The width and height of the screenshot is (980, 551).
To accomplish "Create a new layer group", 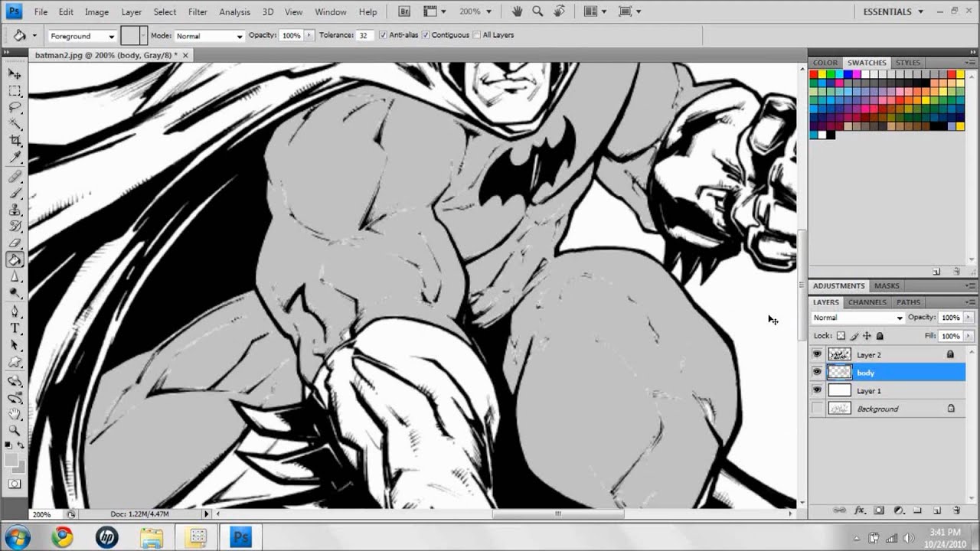I will [917, 510].
